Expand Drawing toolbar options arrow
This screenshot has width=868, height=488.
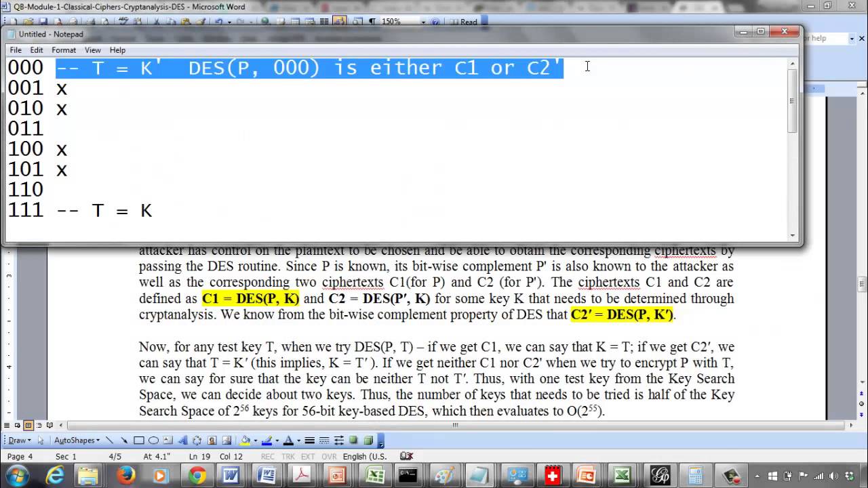(381, 441)
